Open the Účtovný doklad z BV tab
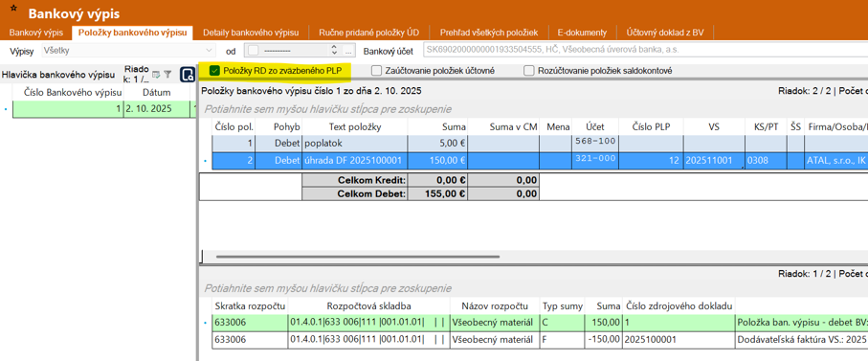Screen dimensions: 868x361 tap(665, 33)
